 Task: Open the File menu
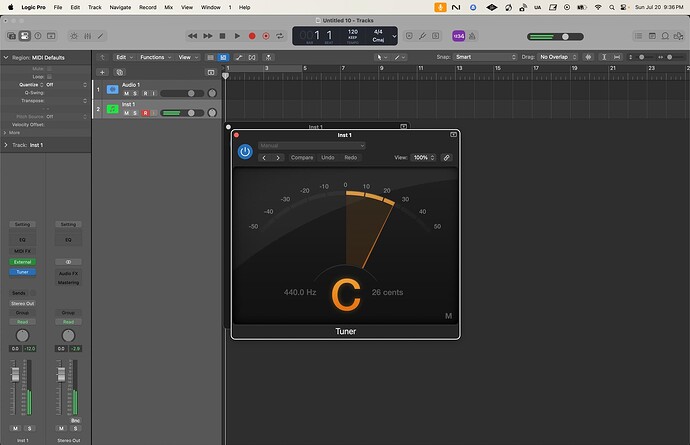pos(58,7)
